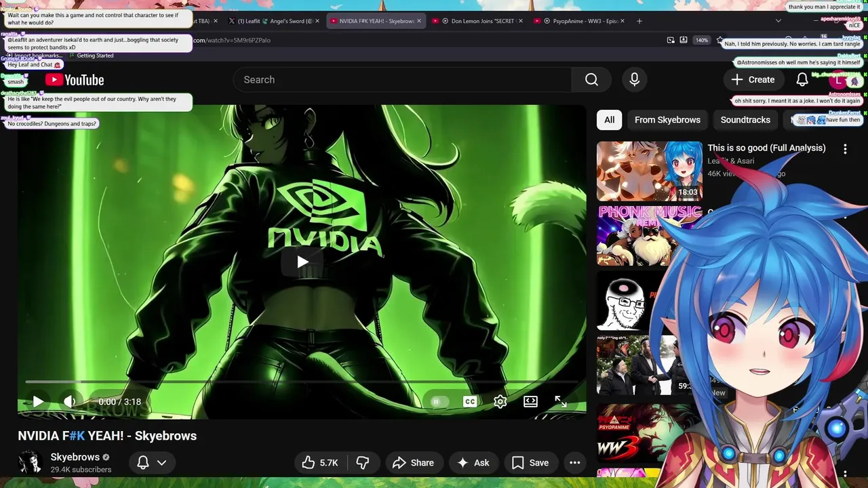This screenshot has height=488, width=868.
Task: Expand the browser tab list chevron
Action: click(x=778, y=21)
